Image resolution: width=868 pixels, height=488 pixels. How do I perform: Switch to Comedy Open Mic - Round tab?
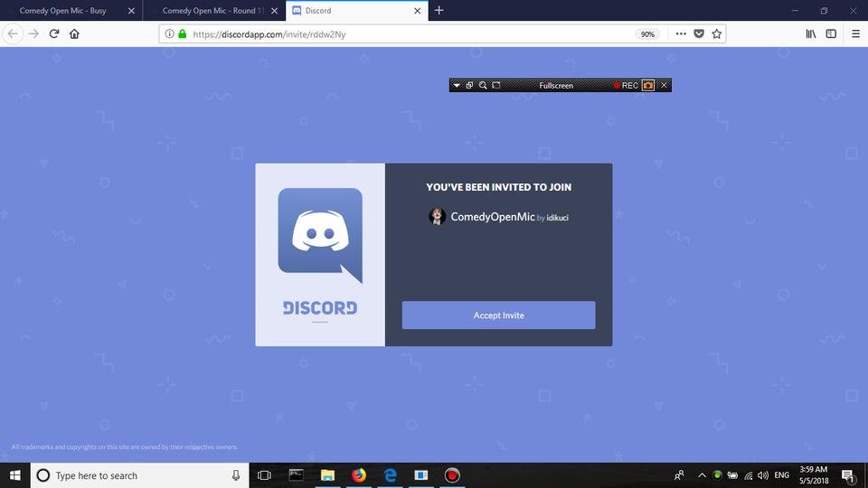click(213, 11)
